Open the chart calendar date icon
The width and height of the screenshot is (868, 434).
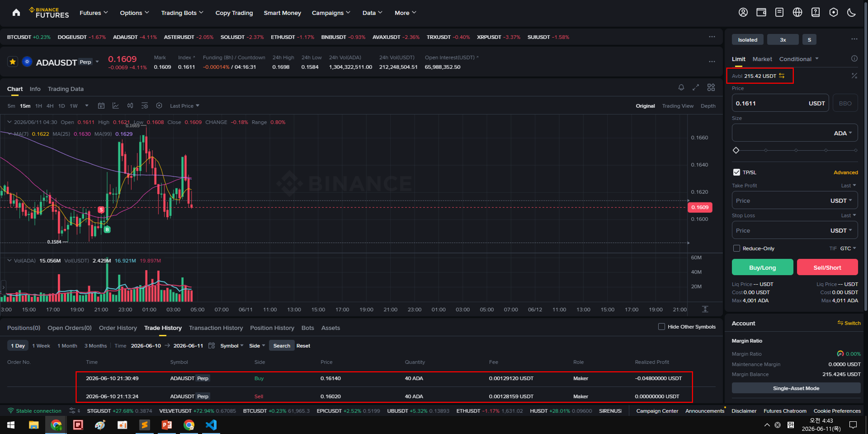click(x=101, y=106)
